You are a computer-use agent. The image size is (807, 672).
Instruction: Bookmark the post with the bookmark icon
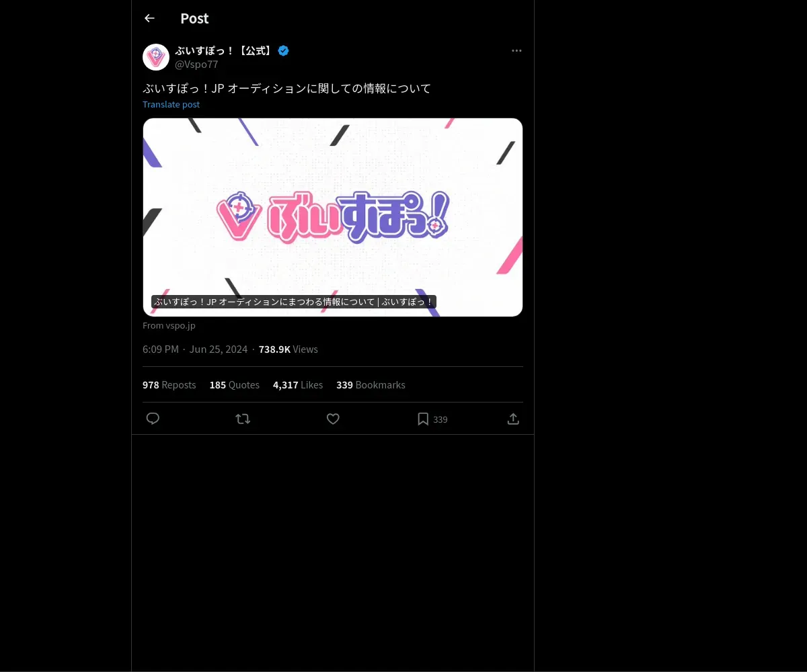(423, 419)
